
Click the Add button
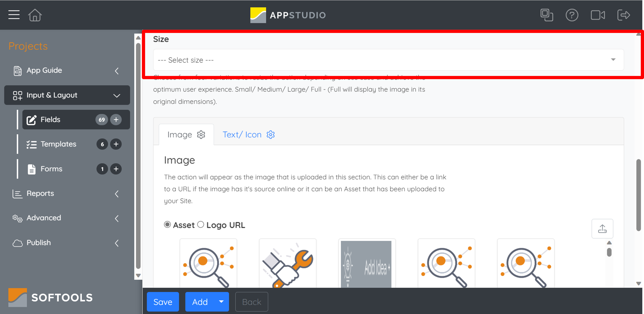point(200,302)
